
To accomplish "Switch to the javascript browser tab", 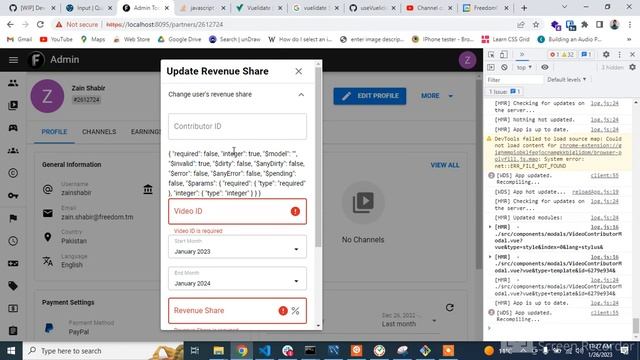I will tap(202, 8).
